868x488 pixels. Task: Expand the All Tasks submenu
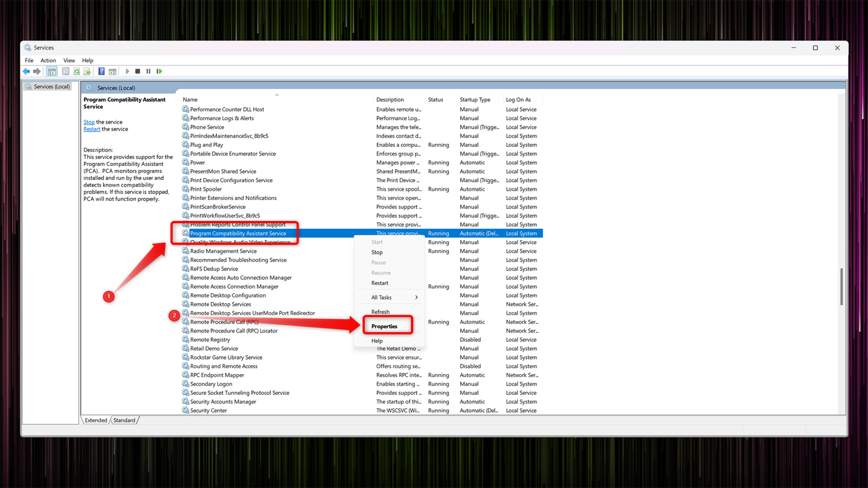[x=389, y=297]
